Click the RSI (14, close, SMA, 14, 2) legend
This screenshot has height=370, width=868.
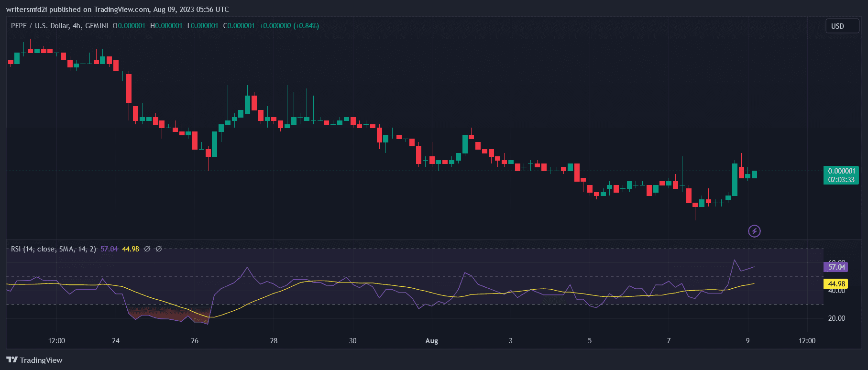[x=54, y=249]
